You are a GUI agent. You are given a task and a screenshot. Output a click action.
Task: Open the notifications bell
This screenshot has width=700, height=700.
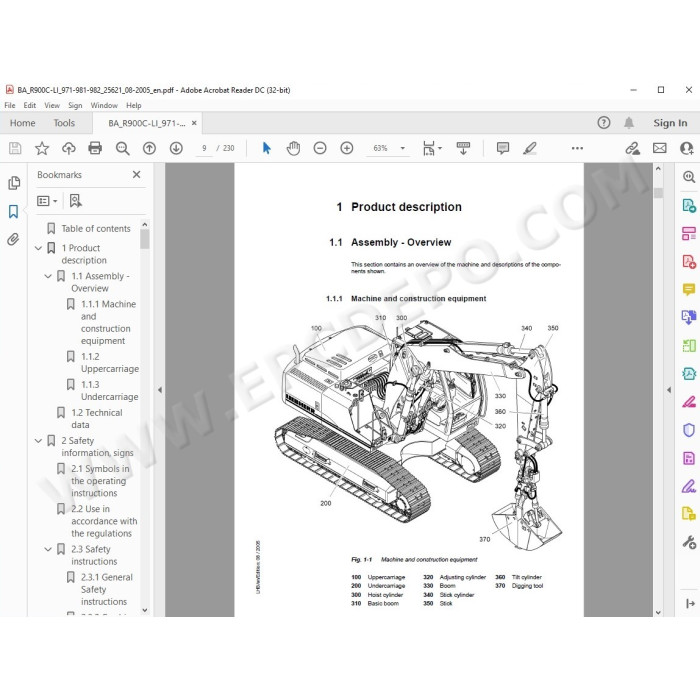(x=629, y=123)
